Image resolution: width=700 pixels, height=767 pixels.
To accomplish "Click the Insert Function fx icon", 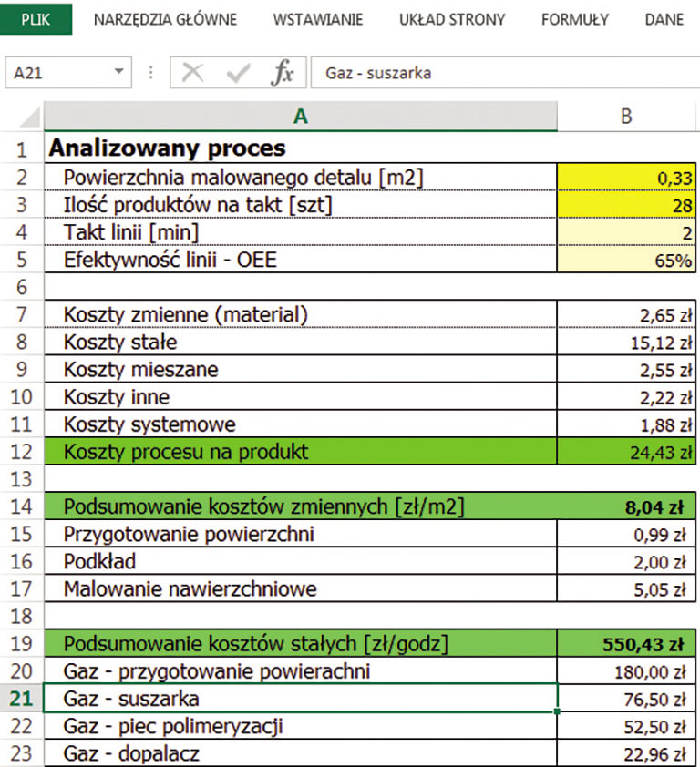I will [283, 73].
